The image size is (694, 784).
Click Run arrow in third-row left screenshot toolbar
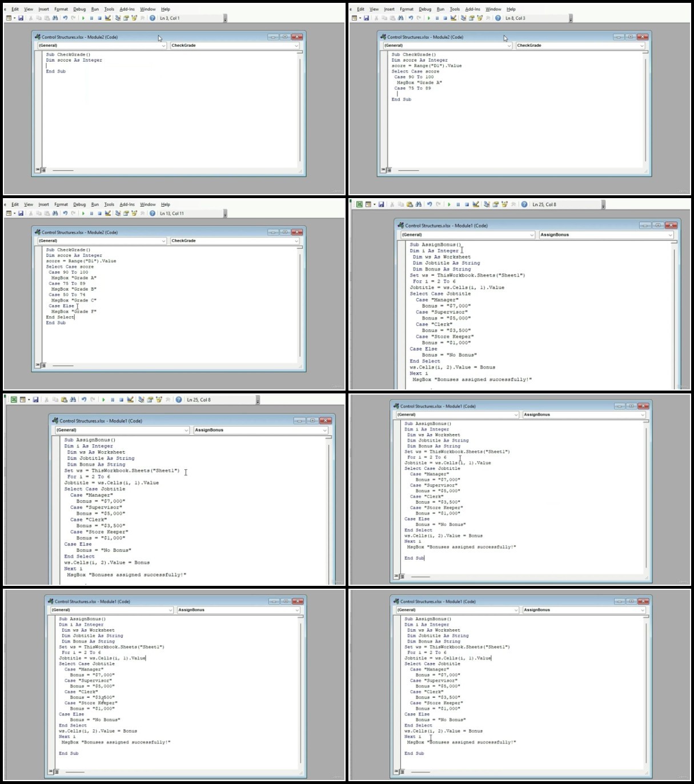tap(103, 400)
